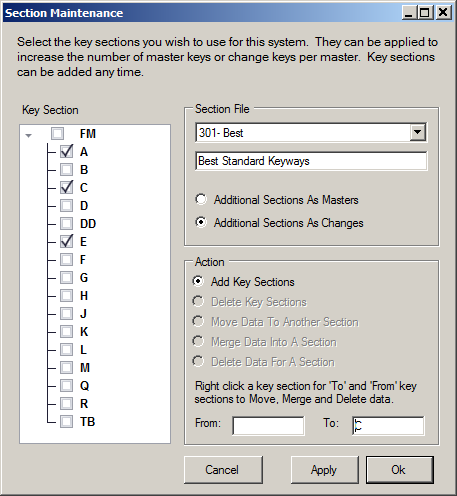Maximize the Section Maintenance window
The width and height of the screenshot is (457, 496).
[425, 13]
